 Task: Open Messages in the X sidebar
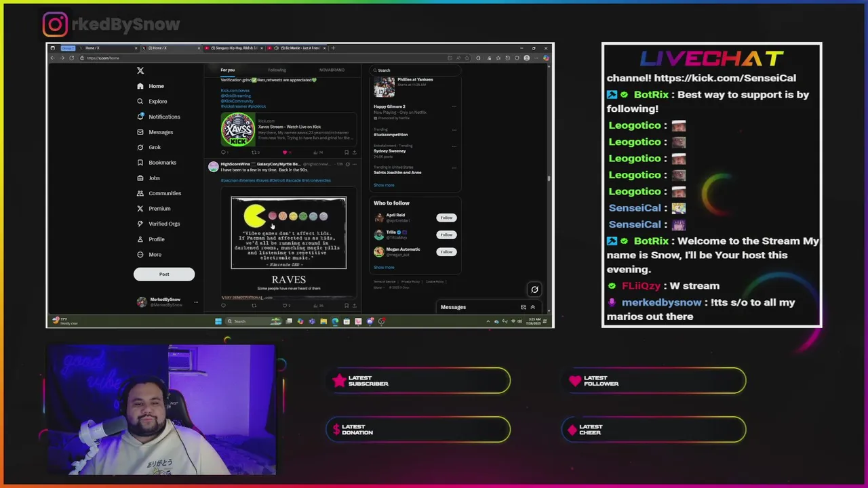(155, 132)
